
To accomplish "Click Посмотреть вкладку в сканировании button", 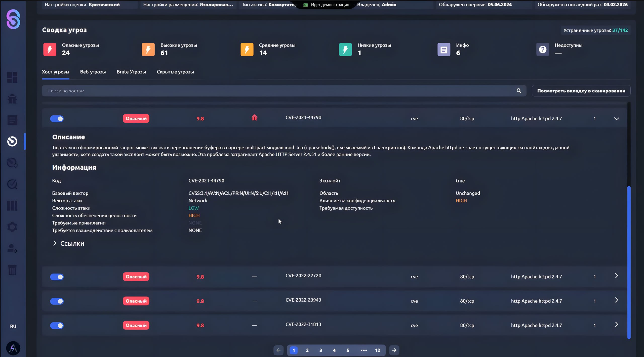I will (581, 91).
